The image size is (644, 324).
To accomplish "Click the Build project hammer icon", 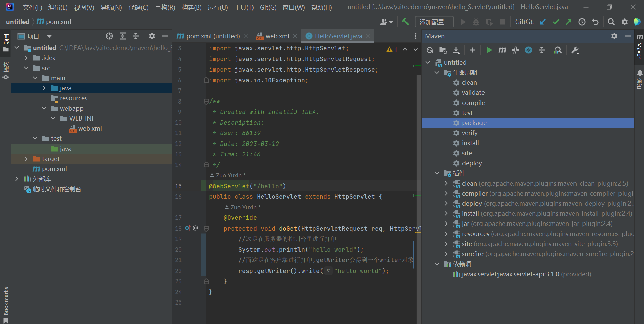I will click(x=405, y=22).
